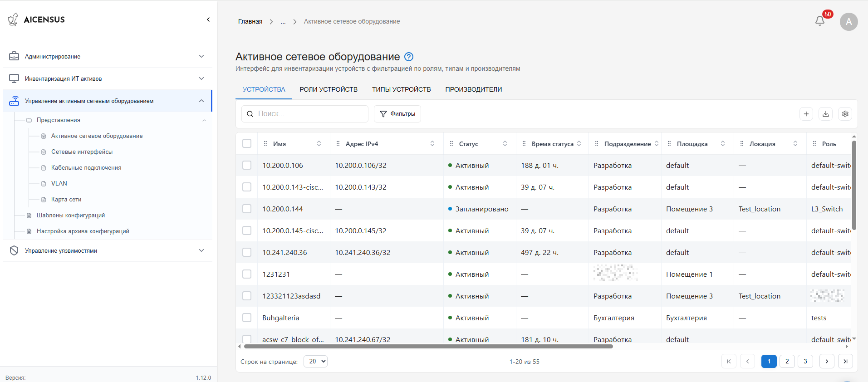Click the download export icon
The width and height of the screenshot is (868, 382).
pyautogui.click(x=825, y=114)
